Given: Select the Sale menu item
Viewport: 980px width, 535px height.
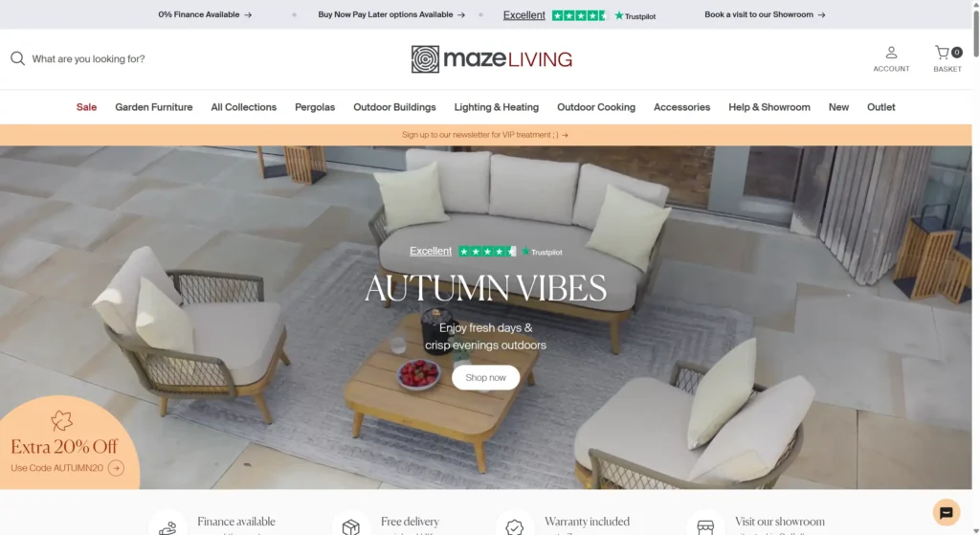Looking at the screenshot, I should (86, 107).
